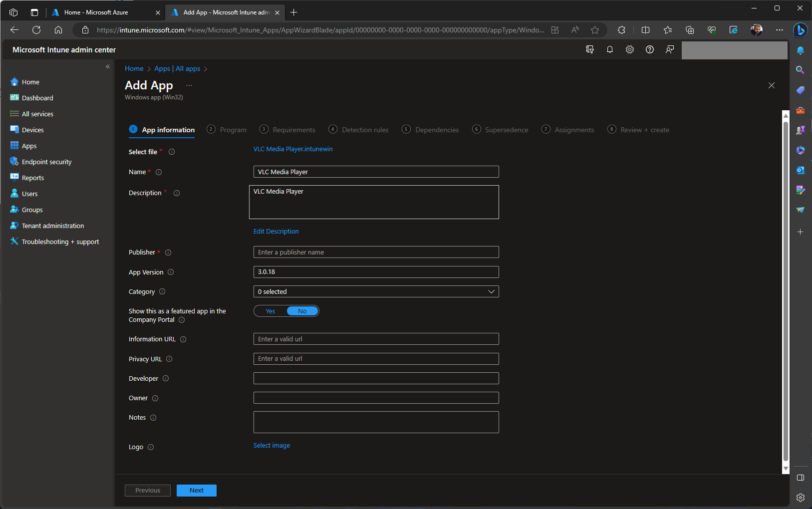812x509 pixels.
Task: Switch to the Review + create step
Action: pyautogui.click(x=638, y=130)
